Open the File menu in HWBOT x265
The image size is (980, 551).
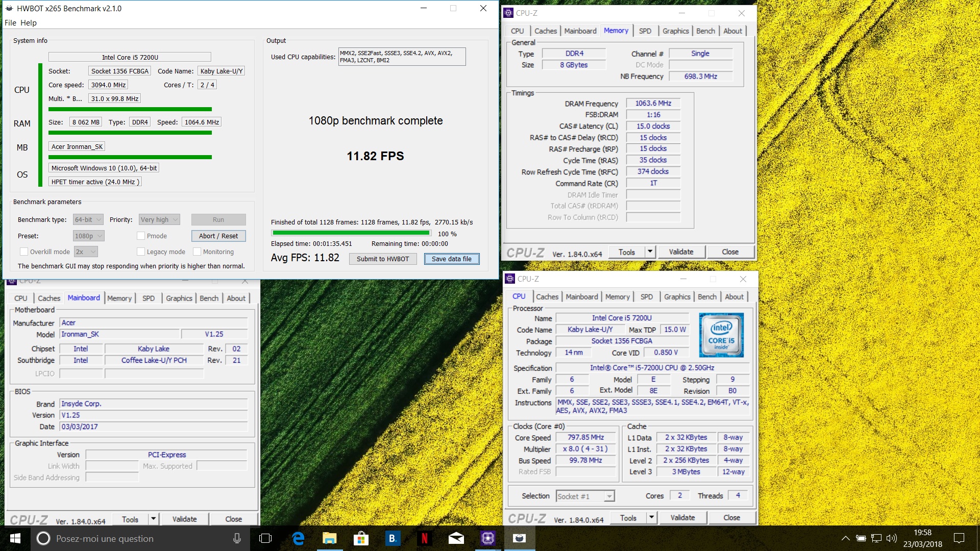pyautogui.click(x=10, y=22)
